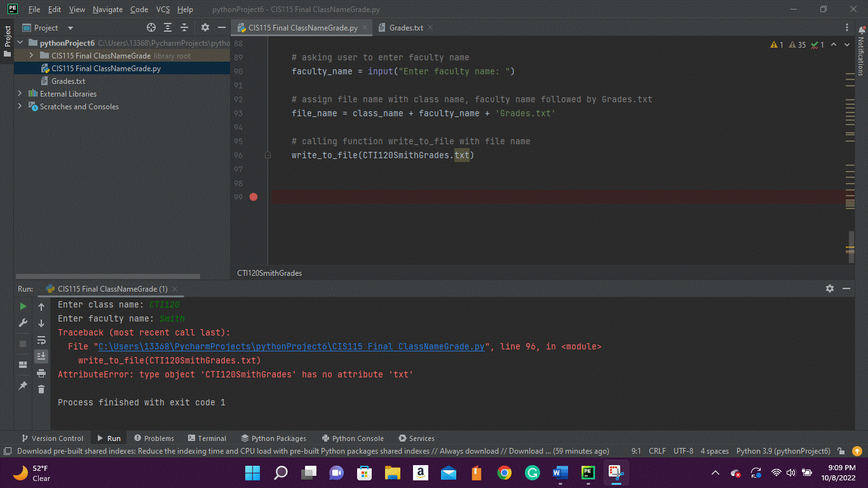The height and width of the screenshot is (488, 868).
Task: Switch to the Grades.txt editor tab
Action: click(405, 28)
